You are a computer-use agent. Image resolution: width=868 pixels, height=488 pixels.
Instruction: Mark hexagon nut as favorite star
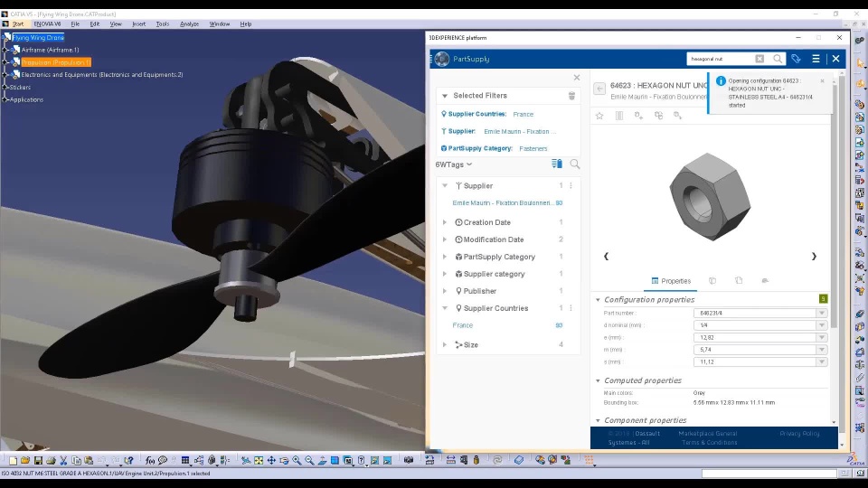pyautogui.click(x=599, y=116)
